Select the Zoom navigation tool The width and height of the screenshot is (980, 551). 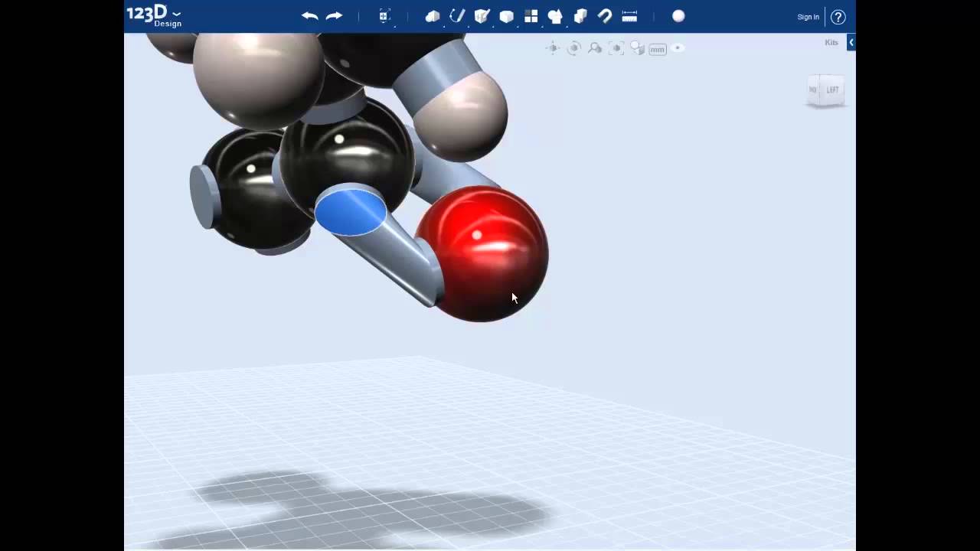click(595, 48)
